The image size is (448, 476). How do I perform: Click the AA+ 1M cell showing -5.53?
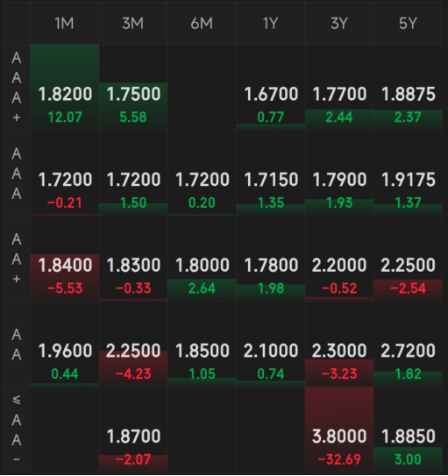[64, 259]
